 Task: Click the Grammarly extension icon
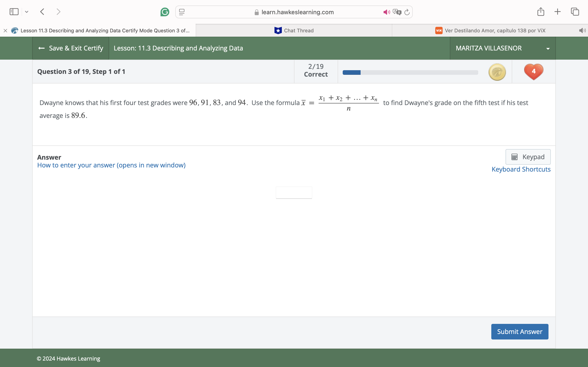pos(165,12)
